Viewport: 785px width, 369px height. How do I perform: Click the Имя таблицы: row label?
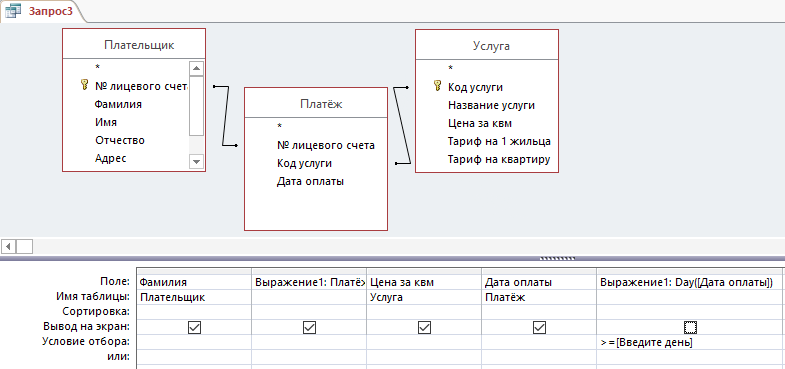coord(93,297)
